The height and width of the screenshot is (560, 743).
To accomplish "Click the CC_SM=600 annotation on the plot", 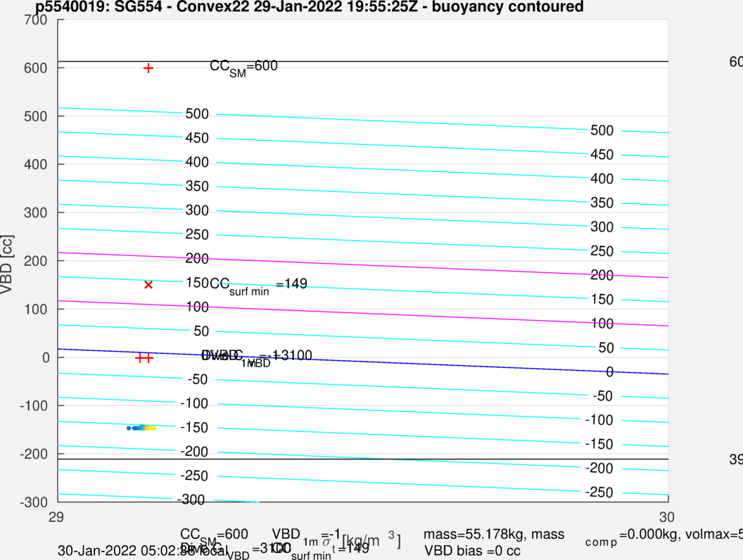I will click(x=243, y=68).
